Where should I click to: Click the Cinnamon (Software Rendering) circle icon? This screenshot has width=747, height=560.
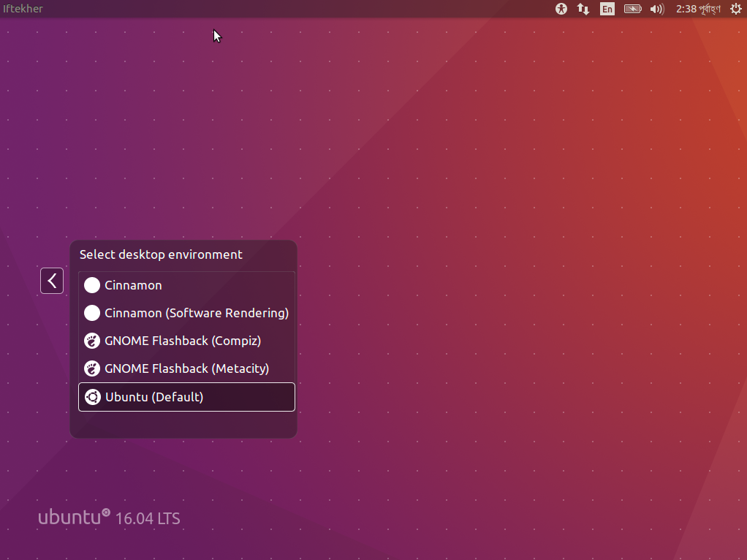coord(92,313)
